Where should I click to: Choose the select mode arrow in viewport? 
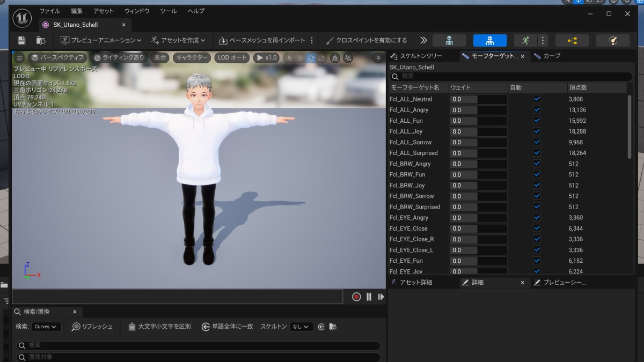pyautogui.click(x=289, y=58)
